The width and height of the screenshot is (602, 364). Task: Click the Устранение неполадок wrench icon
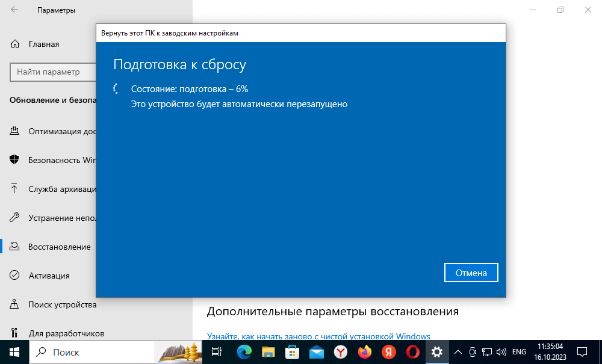click(x=14, y=218)
